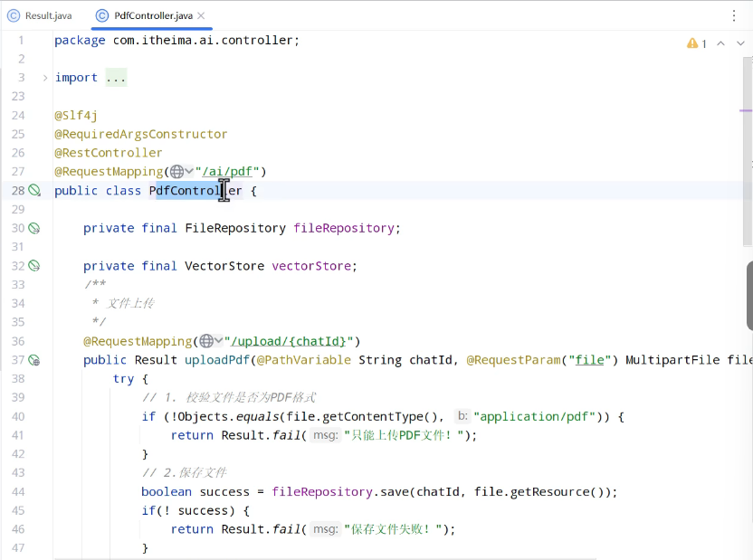Click the "只能上传PDF文件！" string

(x=404, y=435)
